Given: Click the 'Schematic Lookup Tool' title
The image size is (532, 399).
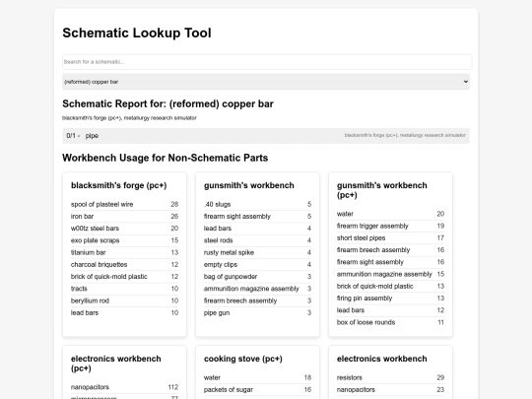Looking at the screenshot, I should point(137,33).
